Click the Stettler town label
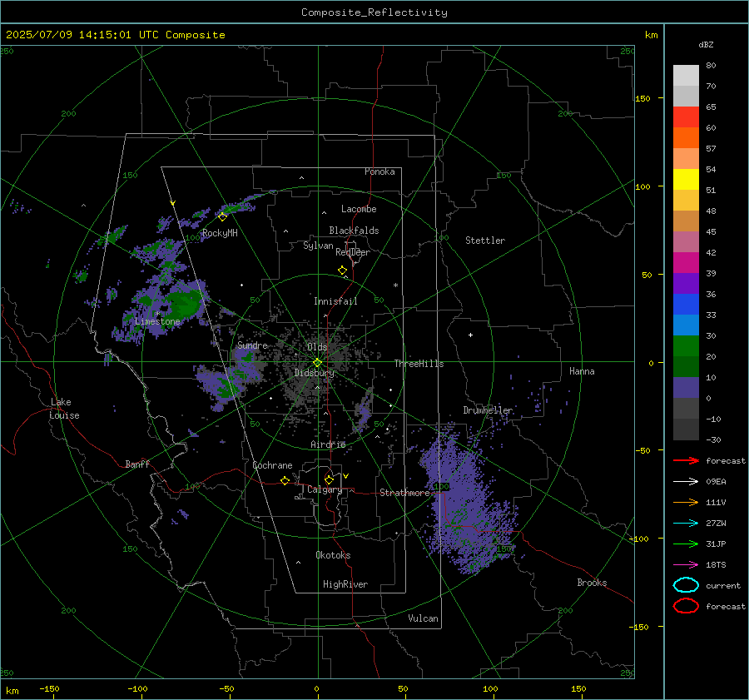This screenshot has width=749, height=700. (x=485, y=241)
